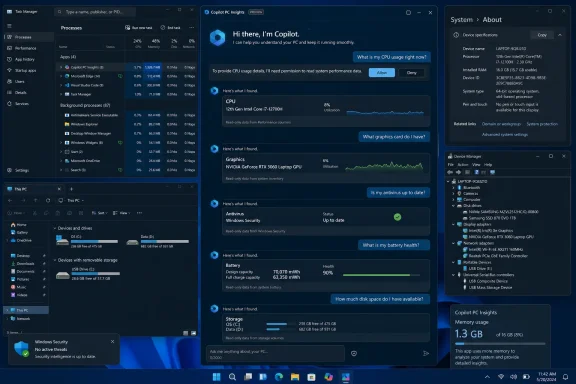
Task: Copy device specifications in About
Action: [x=542, y=35]
